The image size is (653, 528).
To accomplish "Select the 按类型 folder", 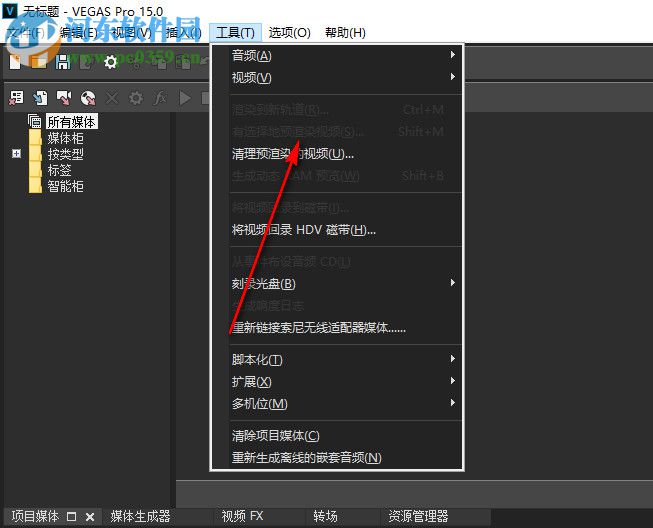I will pos(65,154).
